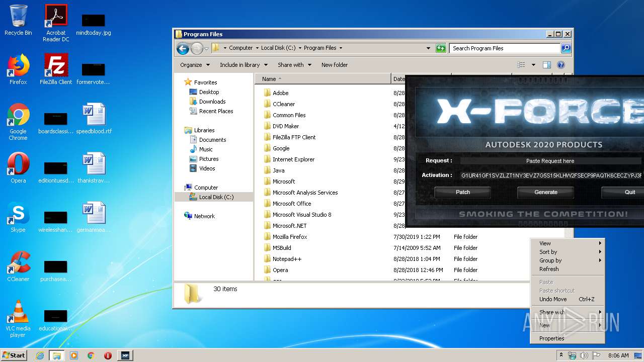This screenshot has height=362, width=644.
Task: Open Windows Media Player taskbar icon
Action: [x=74, y=355]
